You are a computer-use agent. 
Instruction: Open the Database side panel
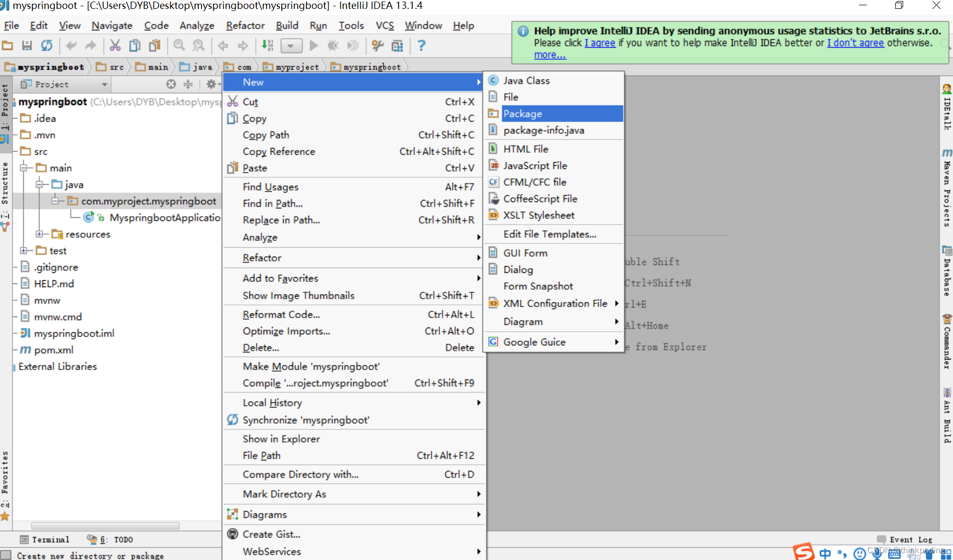tap(947, 271)
